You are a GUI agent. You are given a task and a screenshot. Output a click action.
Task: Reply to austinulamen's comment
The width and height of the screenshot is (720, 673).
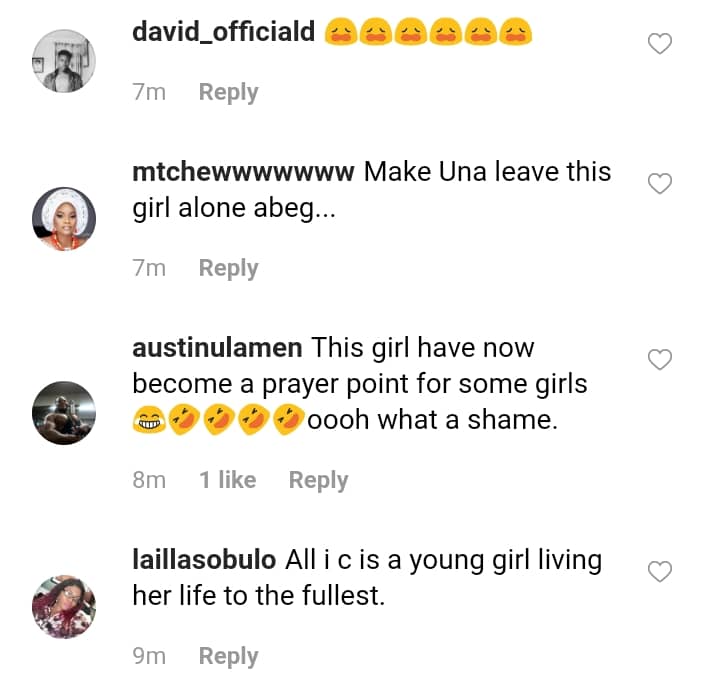point(318,480)
